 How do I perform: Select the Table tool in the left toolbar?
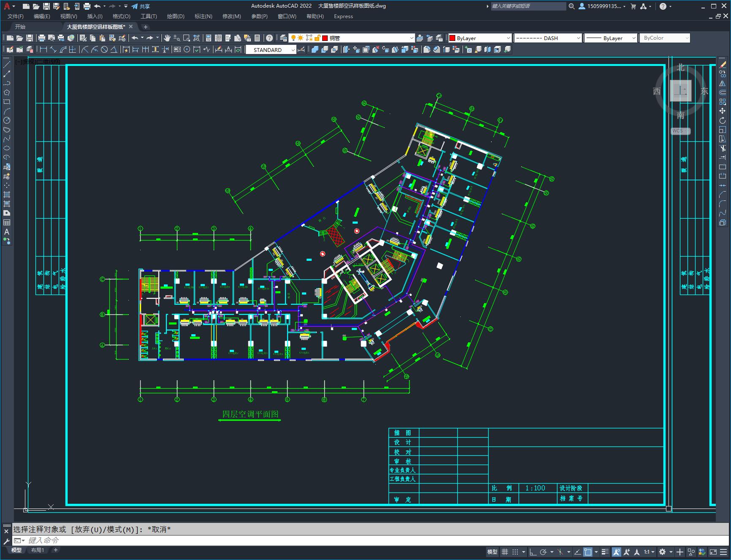[x=6, y=222]
